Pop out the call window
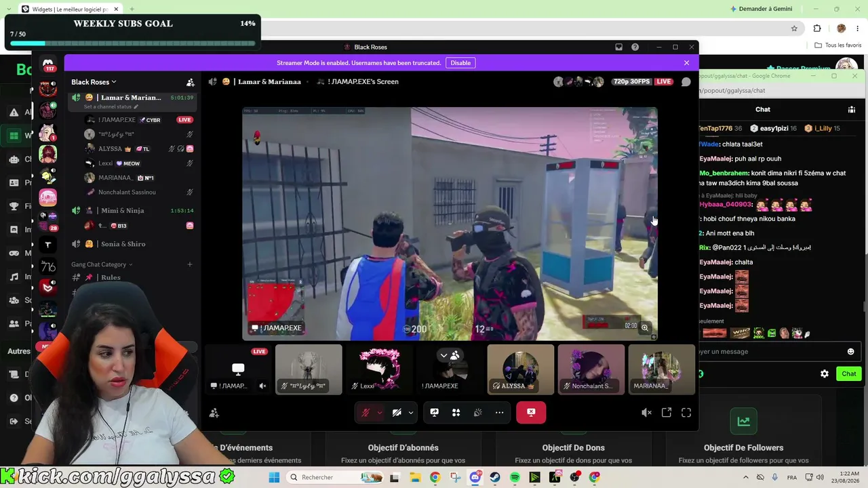Screen dimensions: 868x488 [x=667, y=412]
